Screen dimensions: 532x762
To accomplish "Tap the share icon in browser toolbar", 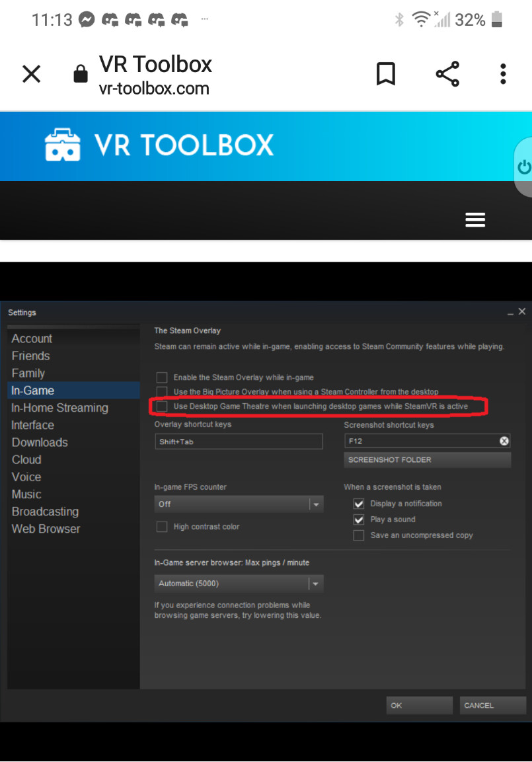I will point(447,74).
